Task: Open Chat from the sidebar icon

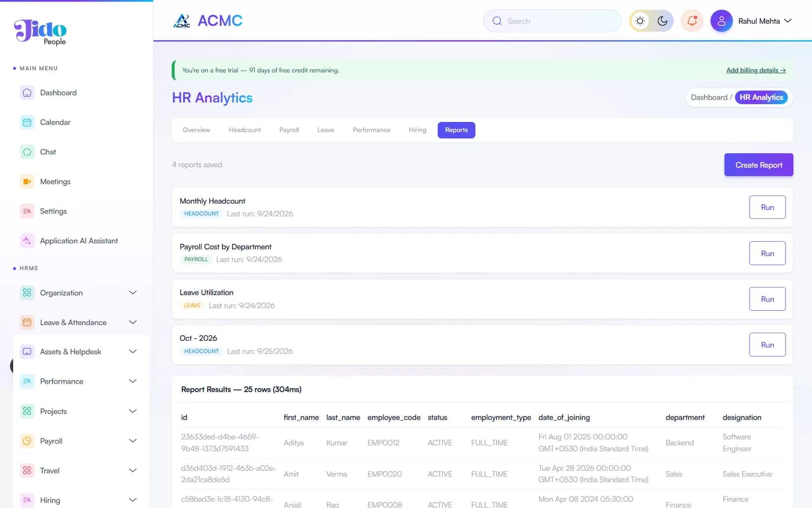Action: pyautogui.click(x=27, y=152)
